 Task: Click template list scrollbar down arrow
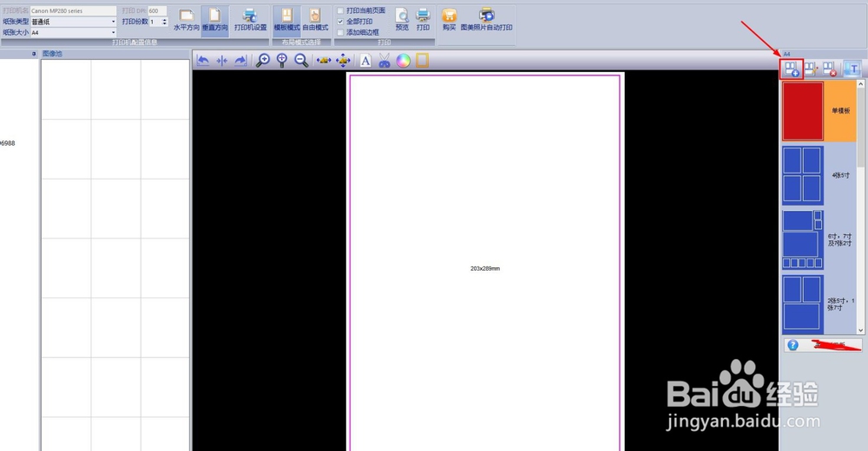coord(860,330)
